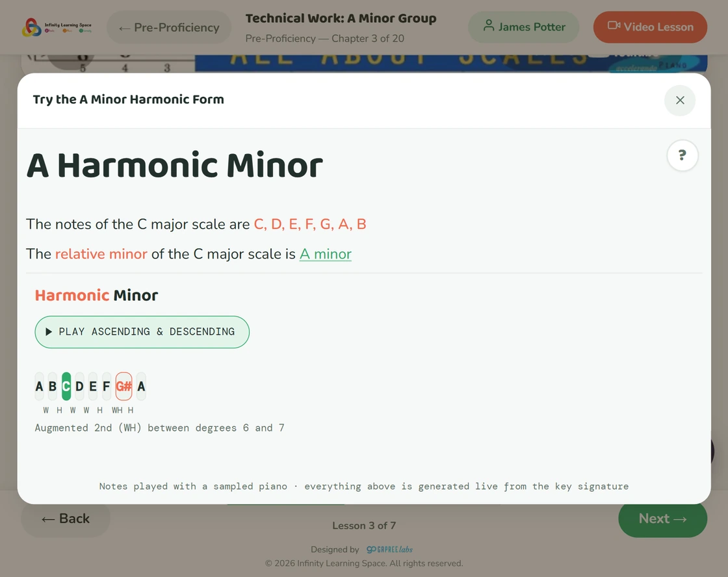Go Back to previous lesson

click(66, 519)
